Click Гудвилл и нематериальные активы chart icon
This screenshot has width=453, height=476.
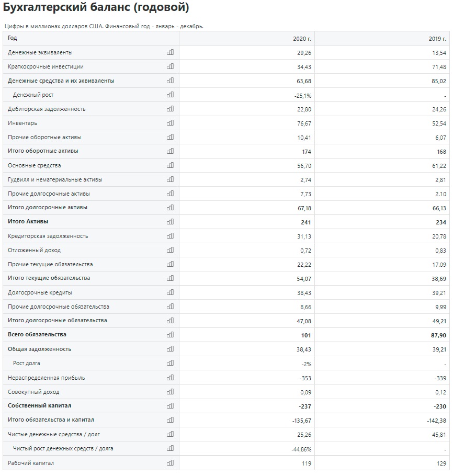tap(171, 179)
